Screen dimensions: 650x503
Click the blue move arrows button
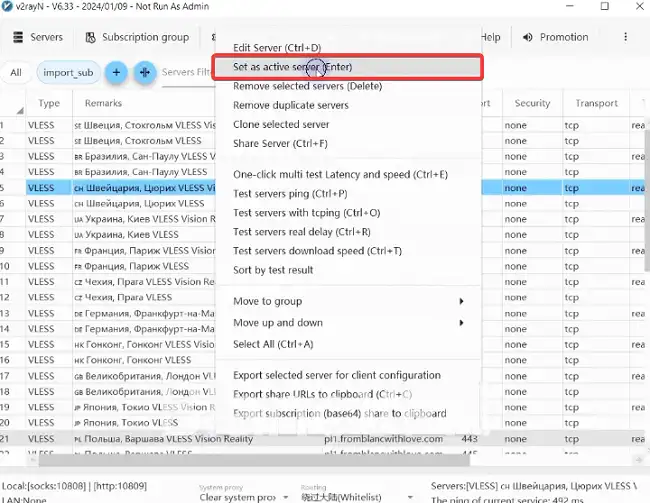click(145, 72)
